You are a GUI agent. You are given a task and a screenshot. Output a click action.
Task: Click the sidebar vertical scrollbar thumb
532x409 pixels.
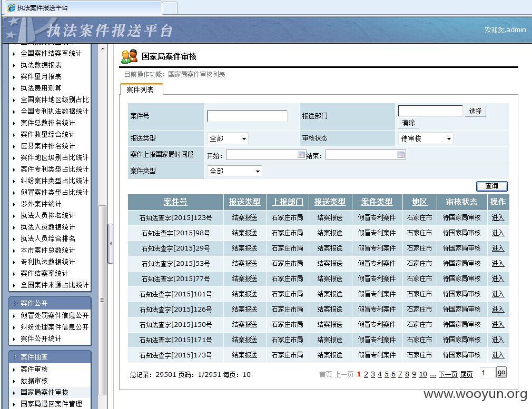tap(102, 300)
